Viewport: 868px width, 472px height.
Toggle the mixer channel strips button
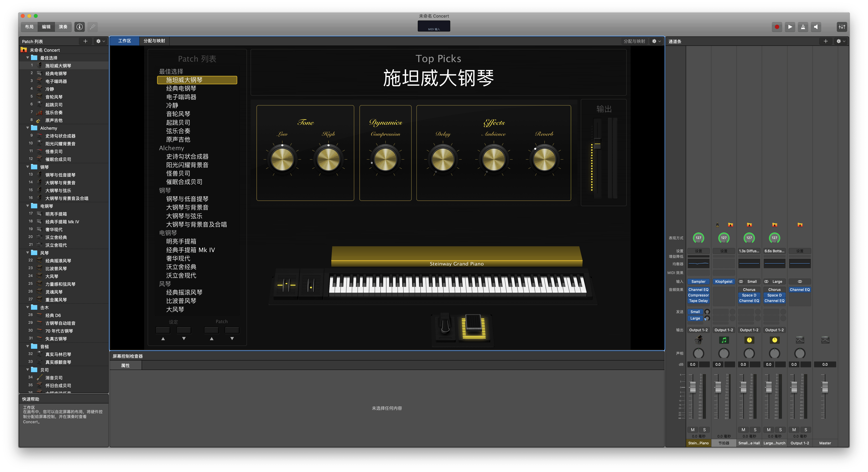point(842,27)
